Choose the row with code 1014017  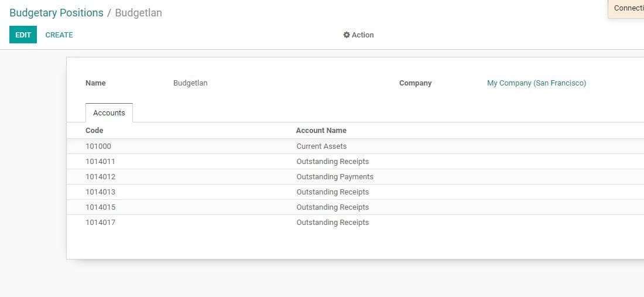click(x=100, y=223)
